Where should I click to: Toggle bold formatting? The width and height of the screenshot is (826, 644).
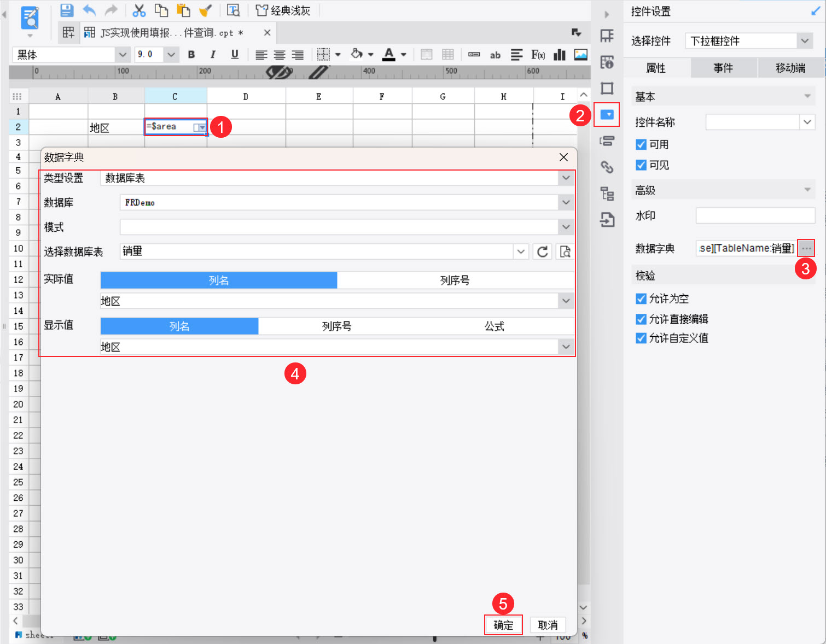coord(191,55)
